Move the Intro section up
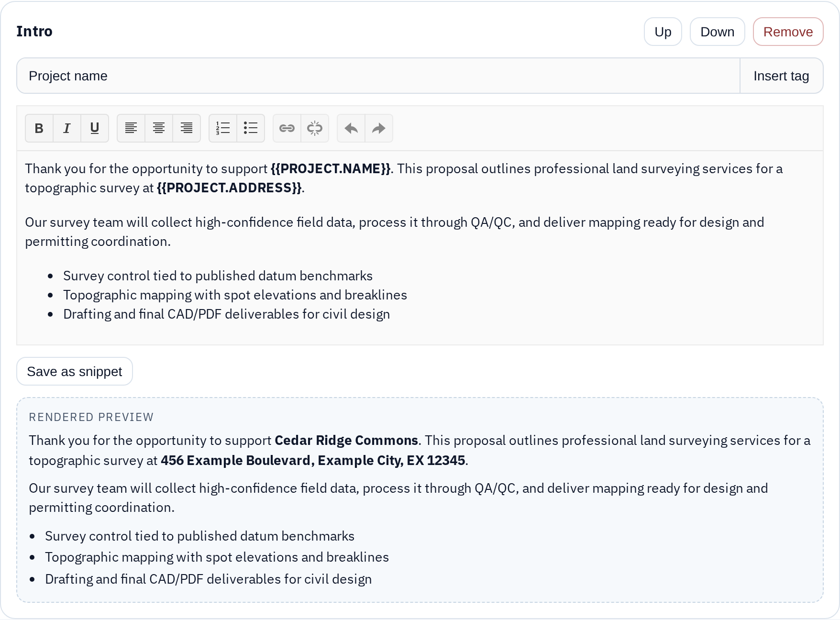 (663, 31)
